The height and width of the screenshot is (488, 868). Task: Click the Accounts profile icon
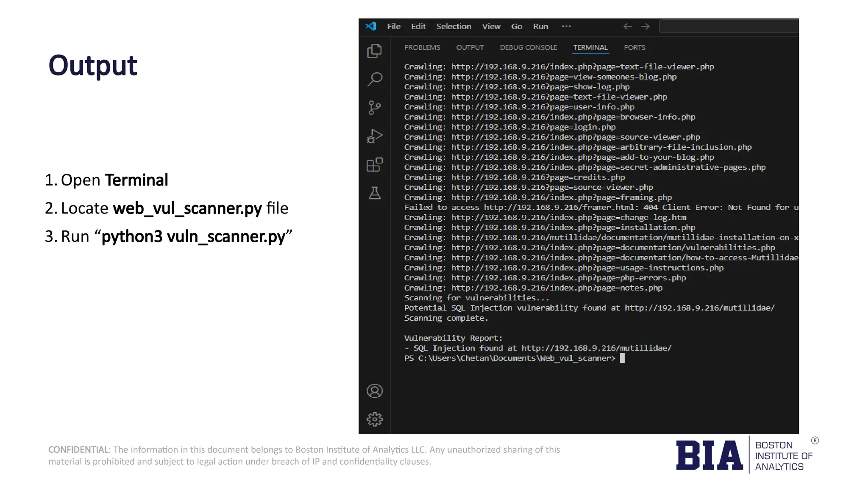point(375,391)
